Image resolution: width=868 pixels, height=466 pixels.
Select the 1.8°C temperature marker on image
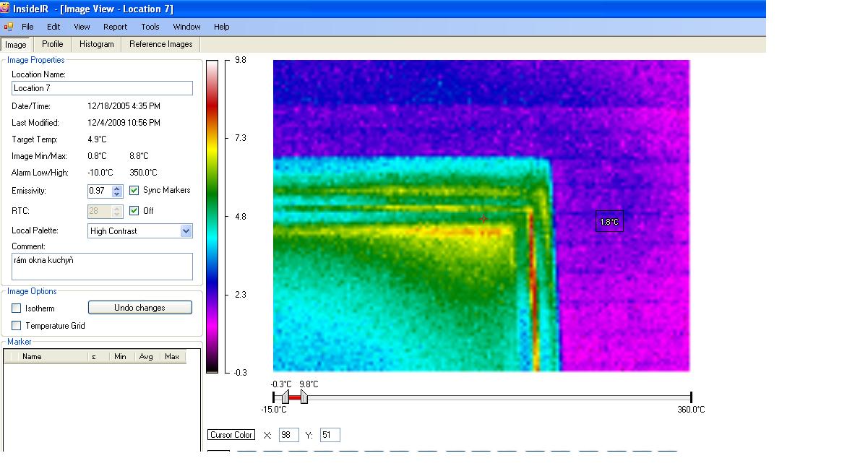point(609,222)
